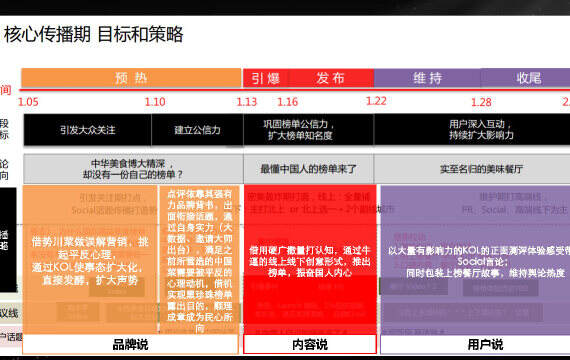Select the red 引爆 phase header
Viewport: 570px width, 360px height.
pyautogui.click(x=266, y=78)
